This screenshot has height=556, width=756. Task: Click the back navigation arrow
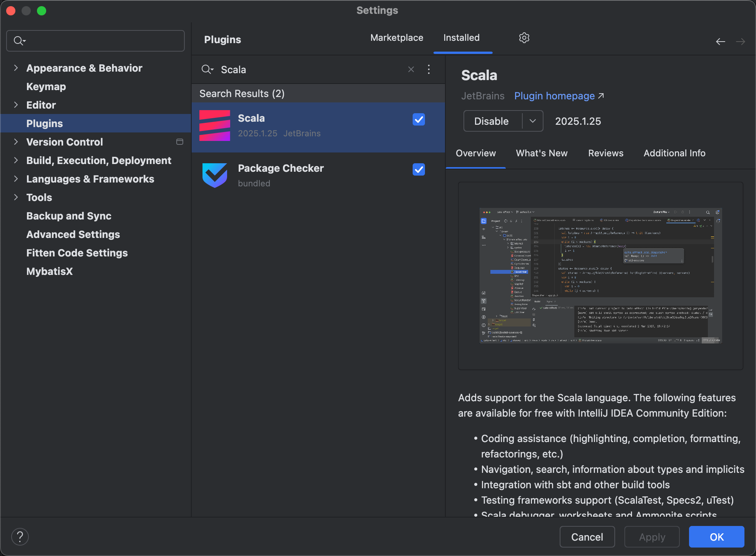coord(720,42)
